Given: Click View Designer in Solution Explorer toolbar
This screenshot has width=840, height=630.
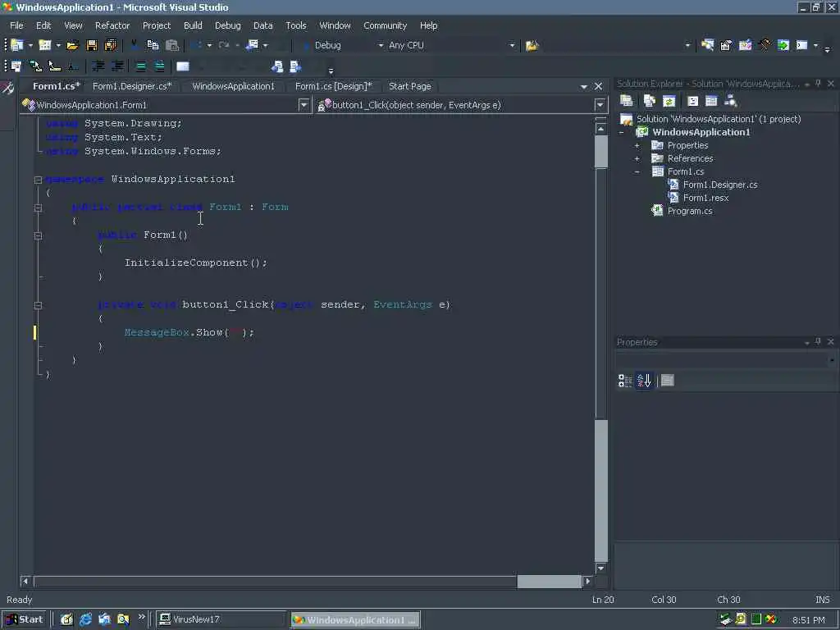Looking at the screenshot, I should [x=711, y=101].
